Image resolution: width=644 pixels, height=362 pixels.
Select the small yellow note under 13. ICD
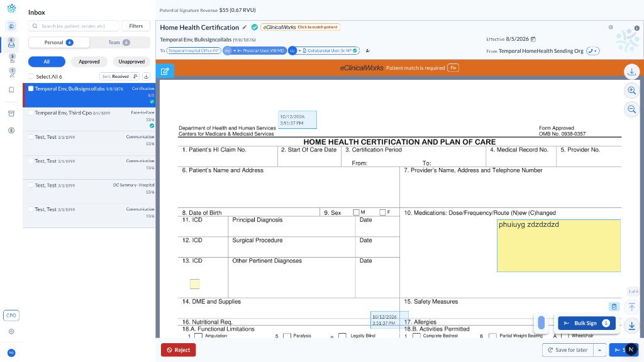point(195,283)
